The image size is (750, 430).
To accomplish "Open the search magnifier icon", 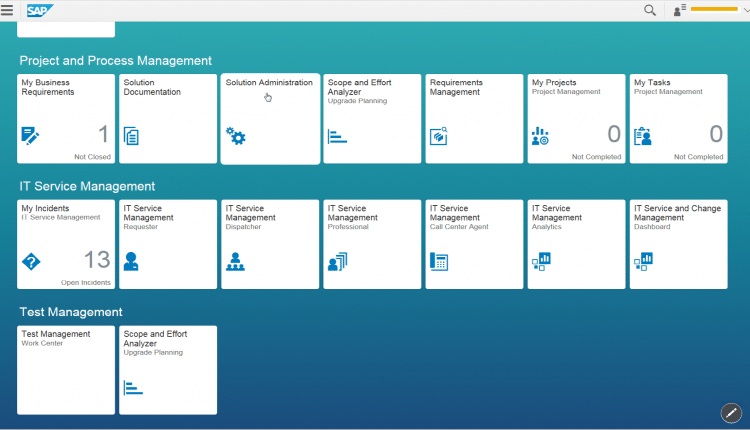I will [650, 10].
